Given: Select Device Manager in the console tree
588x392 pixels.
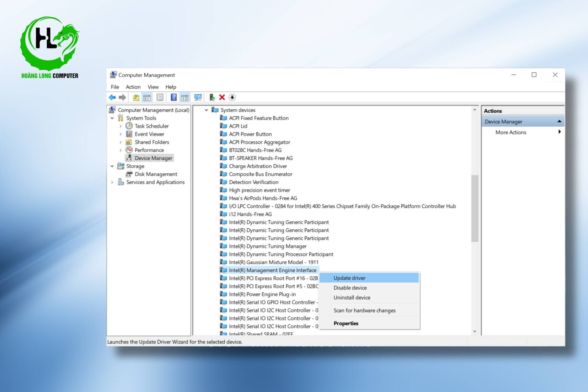Looking at the screenshot, I should click(x=153, y=158).
